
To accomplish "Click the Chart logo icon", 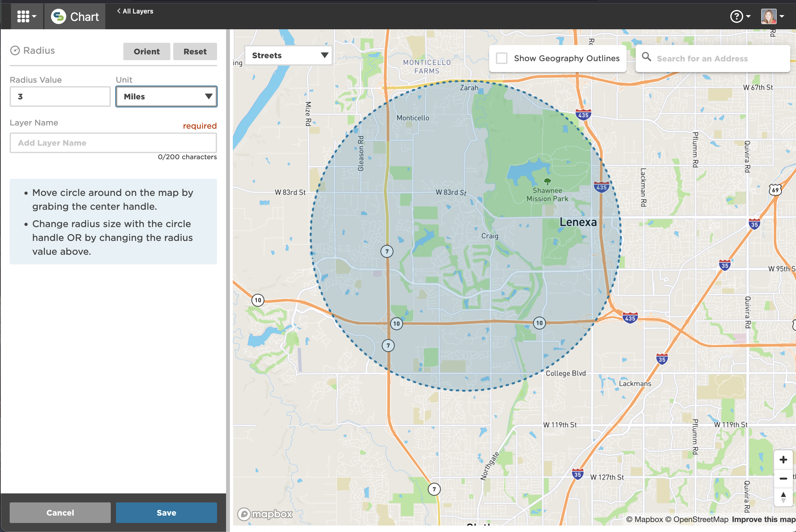I will point(58,16).
